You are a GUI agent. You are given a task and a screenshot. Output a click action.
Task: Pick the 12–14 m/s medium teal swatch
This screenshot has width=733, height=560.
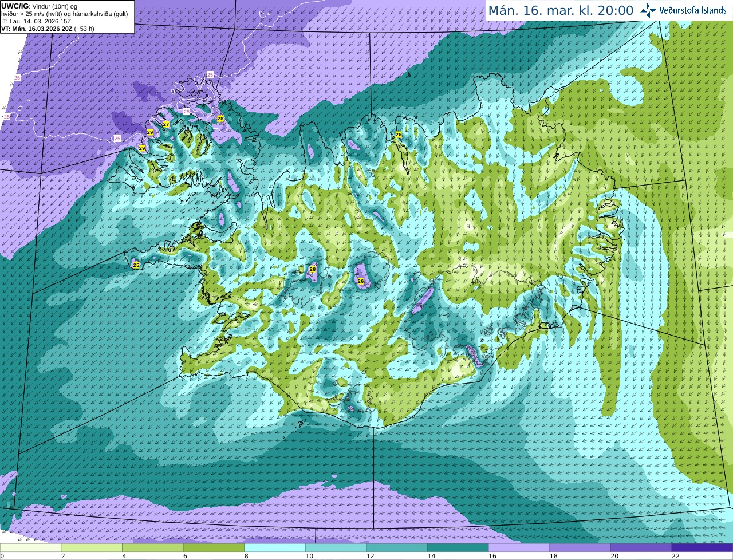397,548
